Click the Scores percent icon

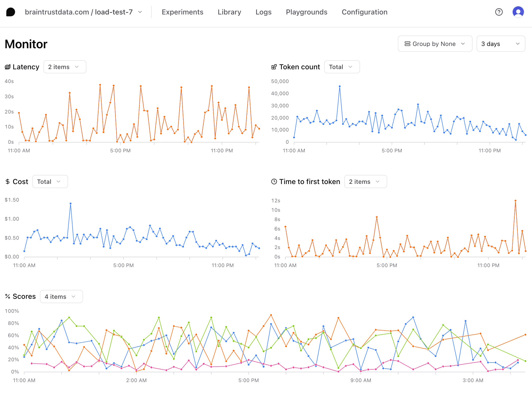(x=8, y=296)
